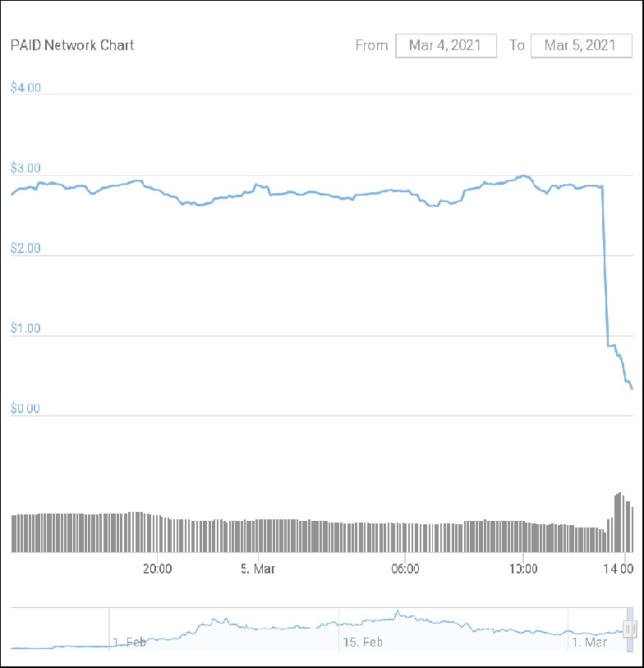Click the navigator timeline near 1. Feb

coord(130,642)
